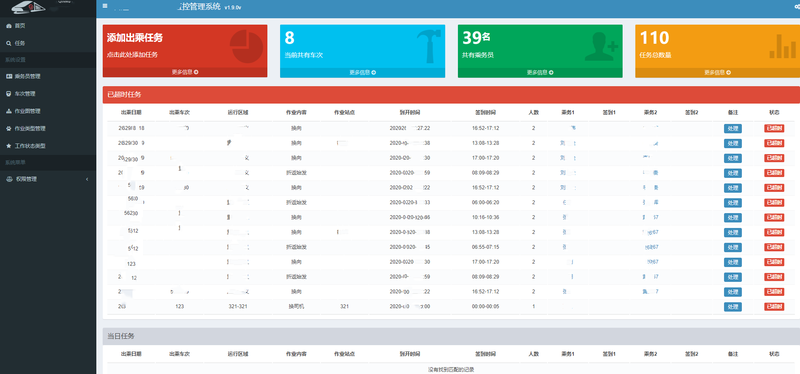Open the 首页 menu item

48,26
